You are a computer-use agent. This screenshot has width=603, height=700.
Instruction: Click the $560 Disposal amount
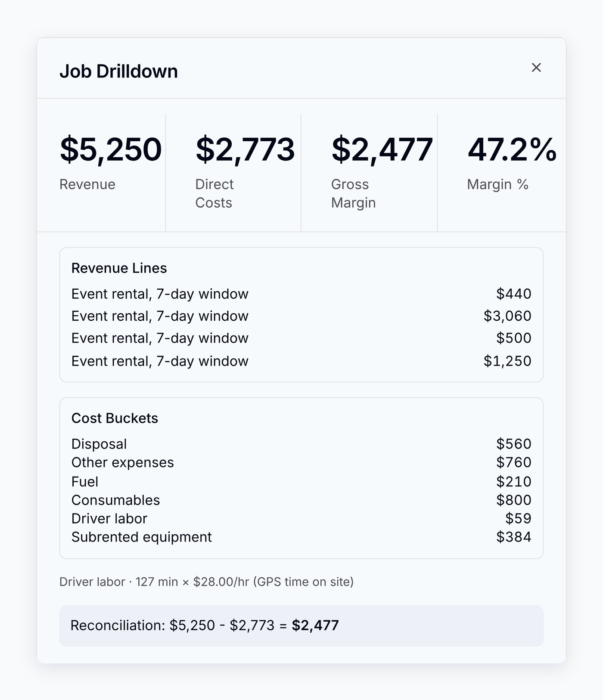[513, 444]
